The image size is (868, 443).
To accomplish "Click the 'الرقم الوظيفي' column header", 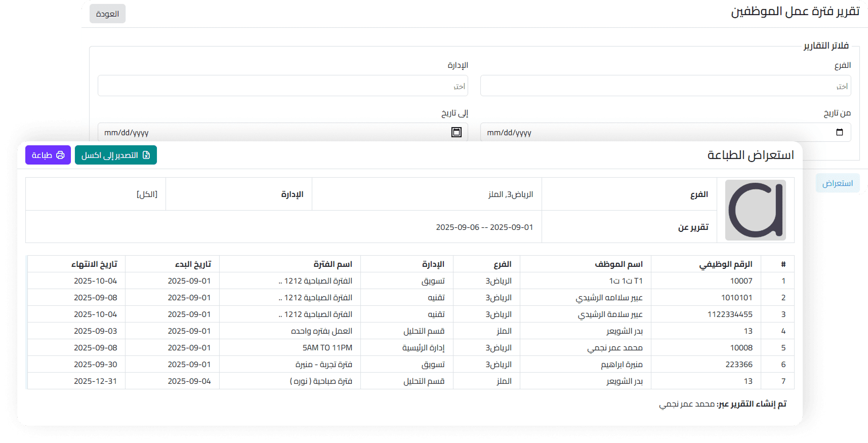I will coord(725,264).
